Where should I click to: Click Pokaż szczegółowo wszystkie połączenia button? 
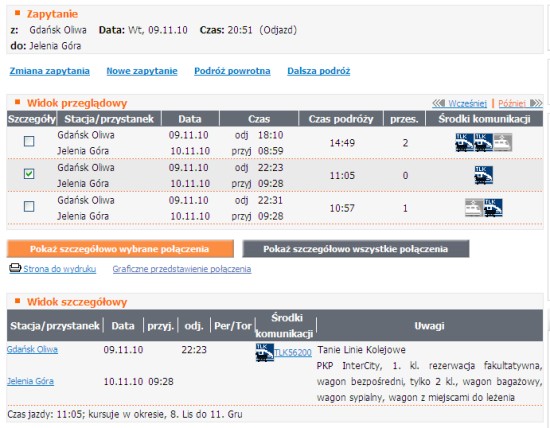(x=356, y=249)
